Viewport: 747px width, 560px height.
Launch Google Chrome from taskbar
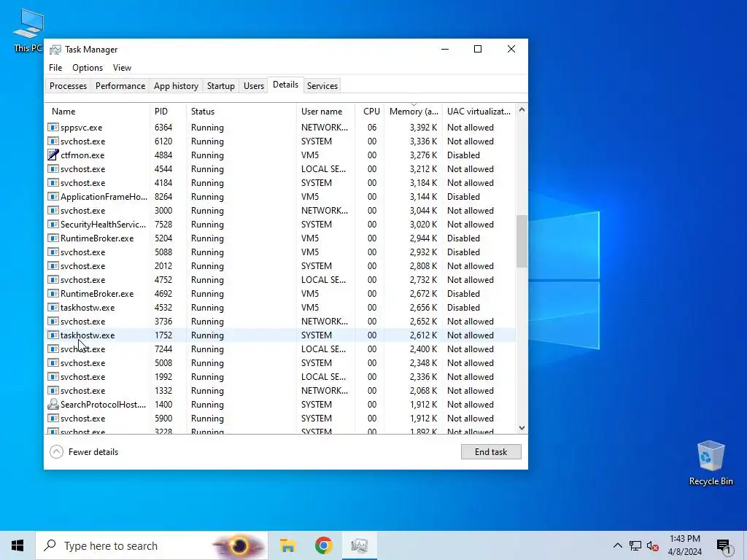coord(323,545)
